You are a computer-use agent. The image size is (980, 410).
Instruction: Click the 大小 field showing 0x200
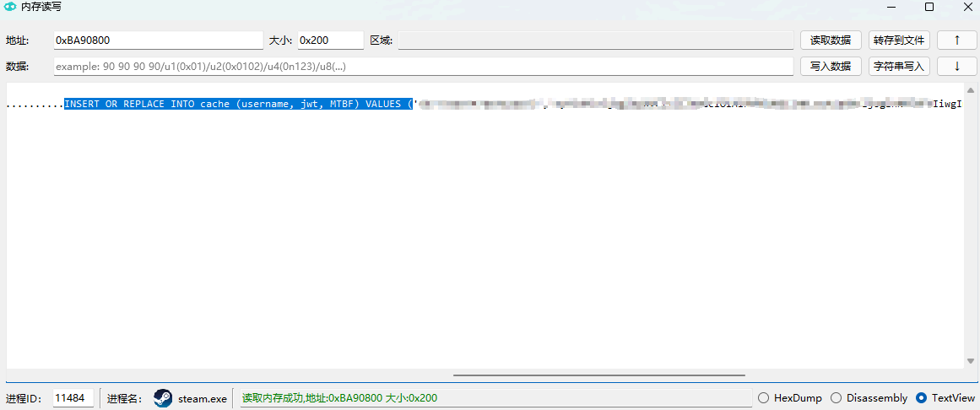[x=329, y=40]
